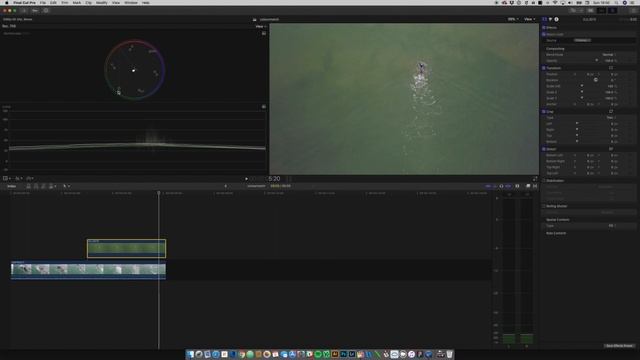Open the retiming pop-up menu
Viewport: 640px width, 360px height.
click(x=30, y=178)
